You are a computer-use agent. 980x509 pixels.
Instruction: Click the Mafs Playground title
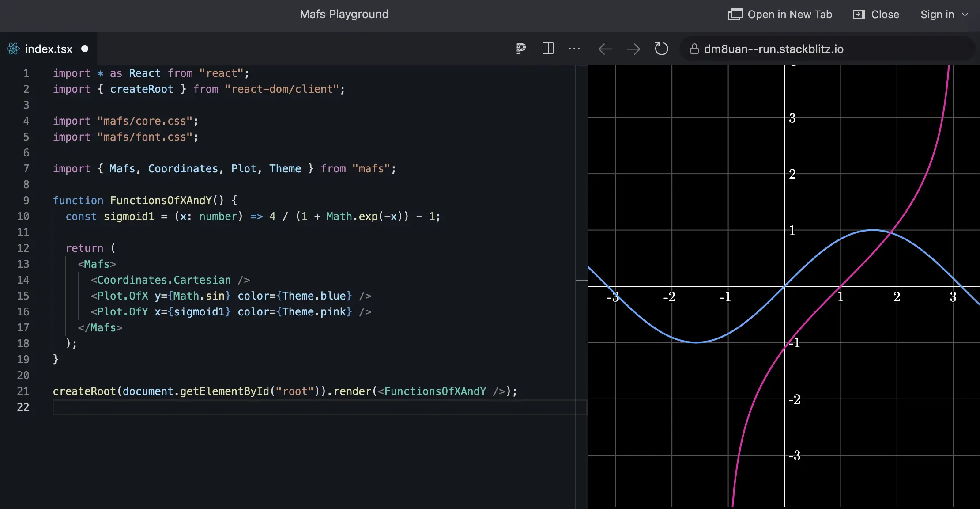coord(344,15)
